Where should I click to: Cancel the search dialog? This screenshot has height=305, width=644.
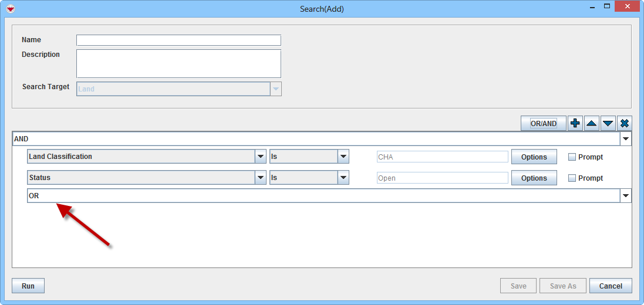pos(611,286)
